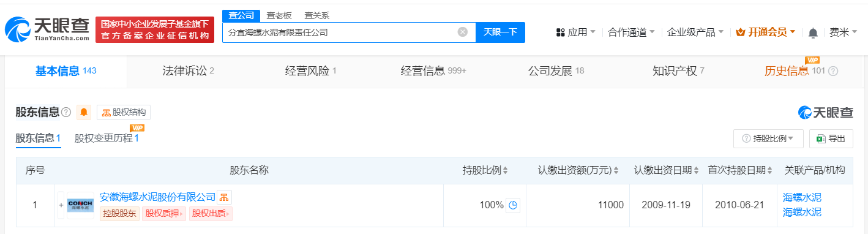Switch to the 法律诉讼 tab
The width and height of the screenshot is (868, 234).
(188, 71)
